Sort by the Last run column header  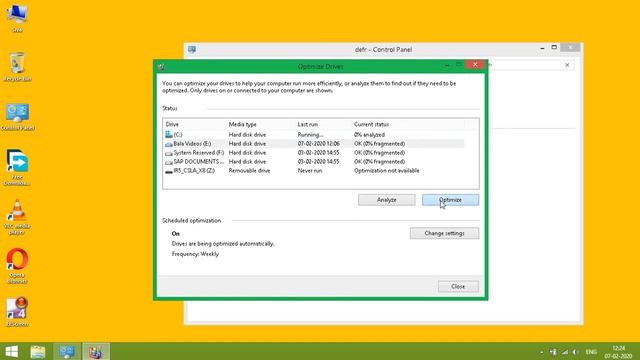323,124
